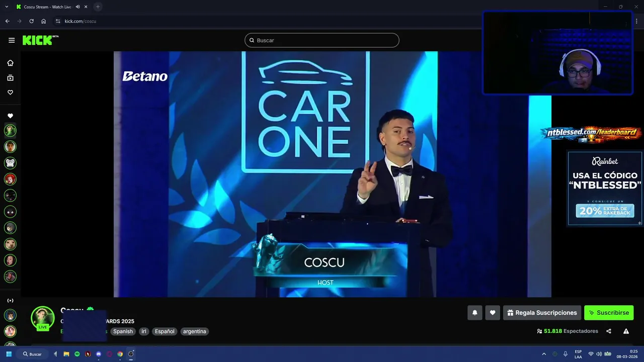Turn on channel notifications bell
The width and height of the screenshot is (644, 362).
(x=474, y=313)
